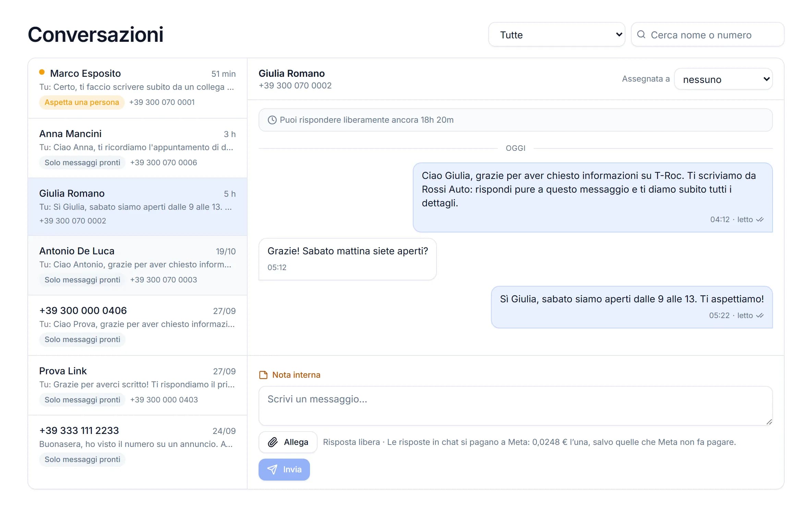Click the +39 300 000 0403 number under Prova Link
The height and width of the screenshot is (521, 812).
(x=164, y=400)
